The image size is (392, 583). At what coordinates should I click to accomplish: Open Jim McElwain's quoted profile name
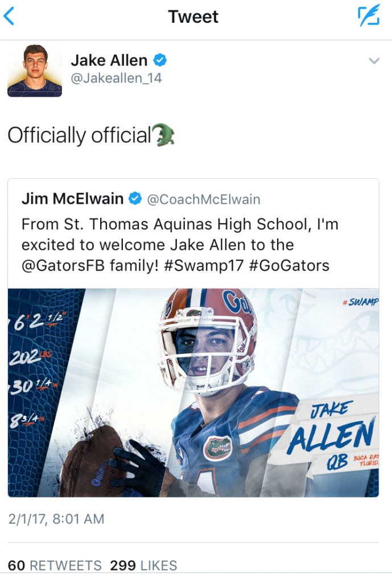click(72, 199)
